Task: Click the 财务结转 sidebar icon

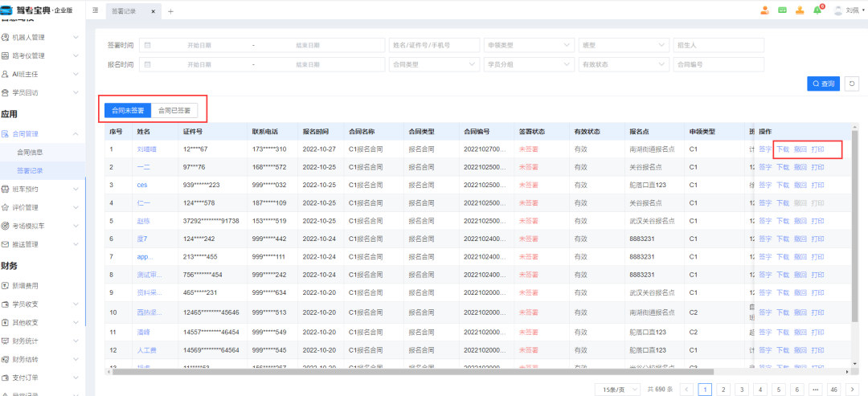Action: click(6, 359)
